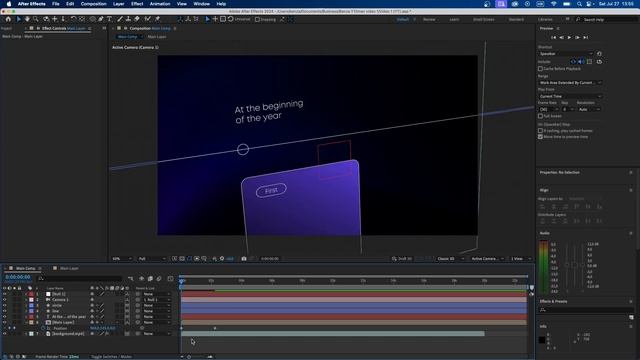The height and width of the screenshot is (360, 640).
Task: Enable Full Screen checkbox in Preview
Action: [540, 116]
